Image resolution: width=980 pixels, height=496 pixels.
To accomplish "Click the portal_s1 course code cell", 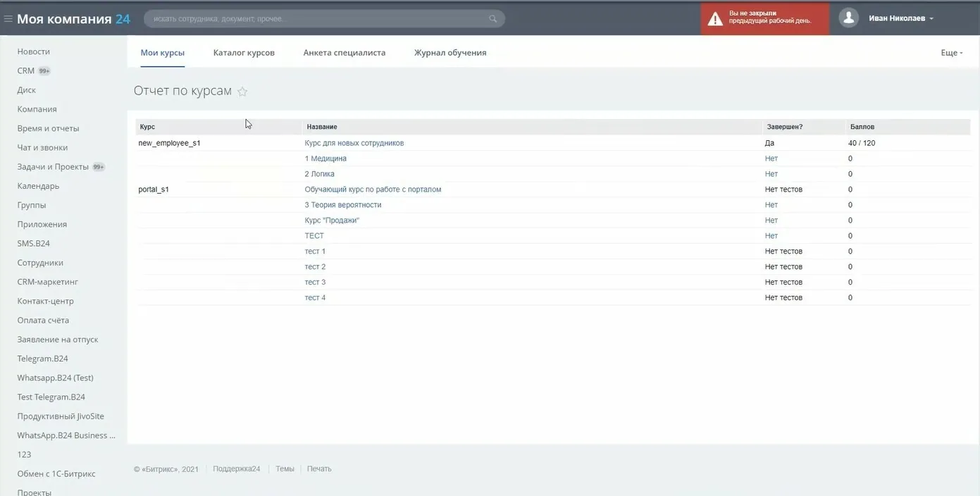I will [154, 190].
